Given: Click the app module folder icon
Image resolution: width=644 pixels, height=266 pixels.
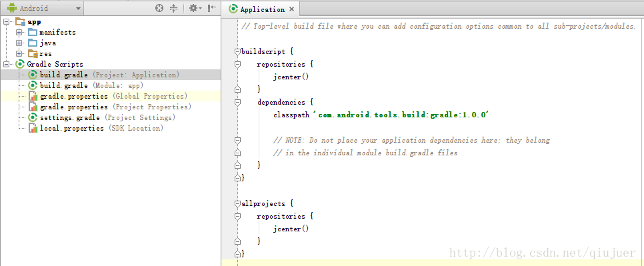Looking at the screenshot, I should pyautogui.click(x=21, y=22).
